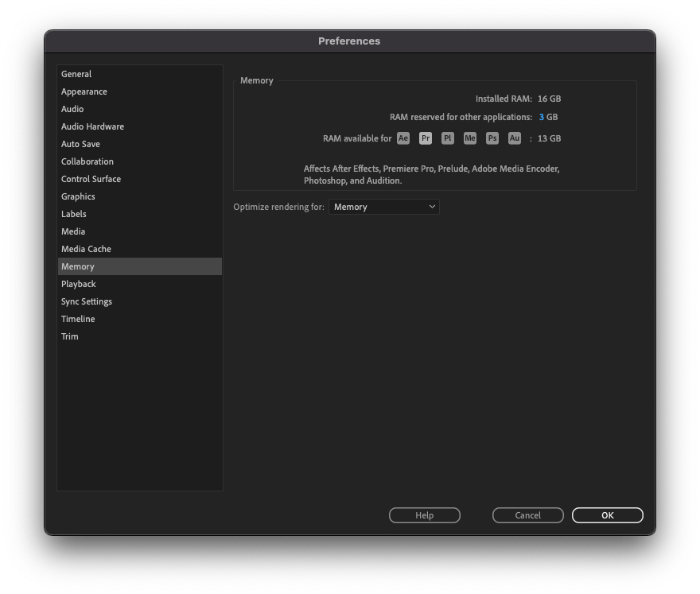Open the Sync Settings section
Image resolution: width=700 pixels, height=594 pixels.
(86, 301)
